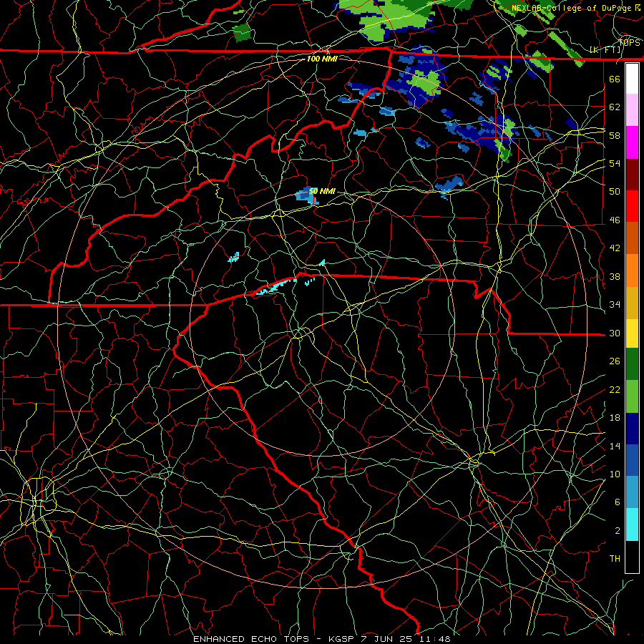
Task: Click the legend value 58
Action: point(615,135)
